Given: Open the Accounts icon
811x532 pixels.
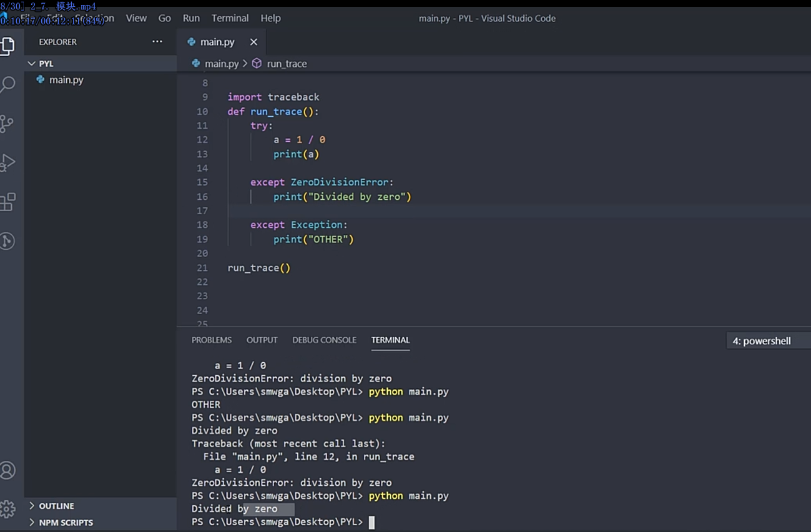Looking at the screenshot, I should pos(7,470).
